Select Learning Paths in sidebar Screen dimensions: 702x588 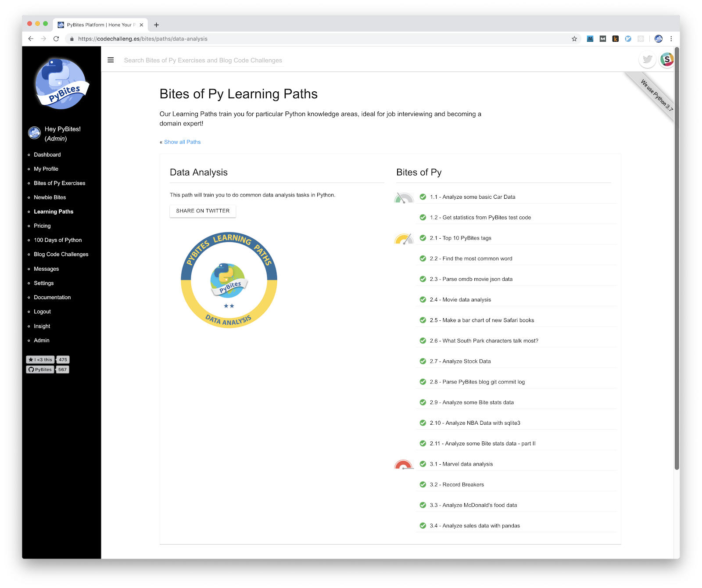[x=54, y=212]
